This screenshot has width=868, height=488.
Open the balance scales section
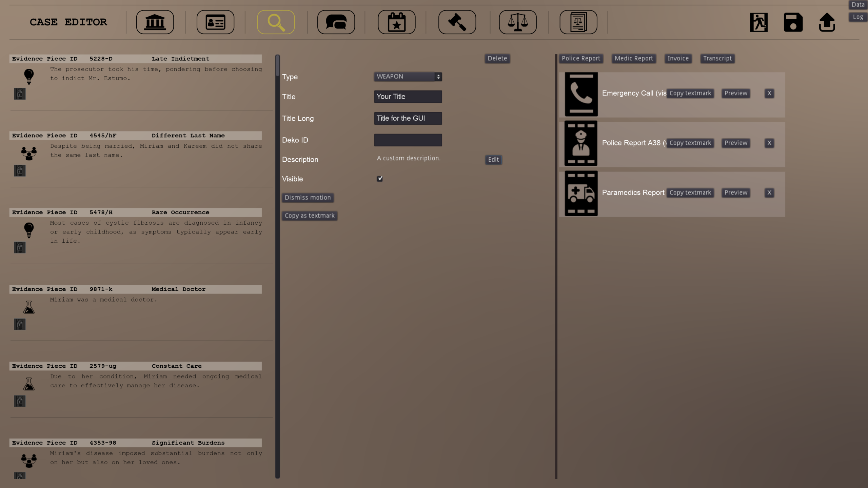pyautogui.click(x=517, y=22)
